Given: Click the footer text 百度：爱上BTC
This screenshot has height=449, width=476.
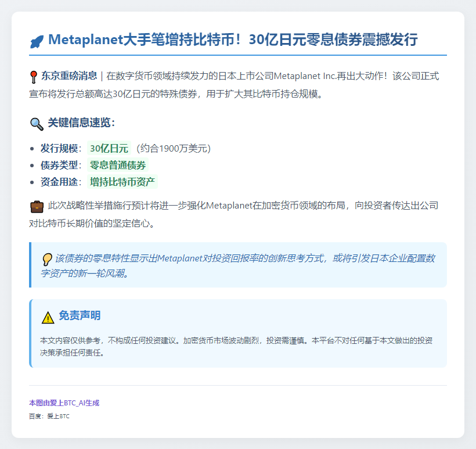Looking at the screenshot, I should click(49, 416).
